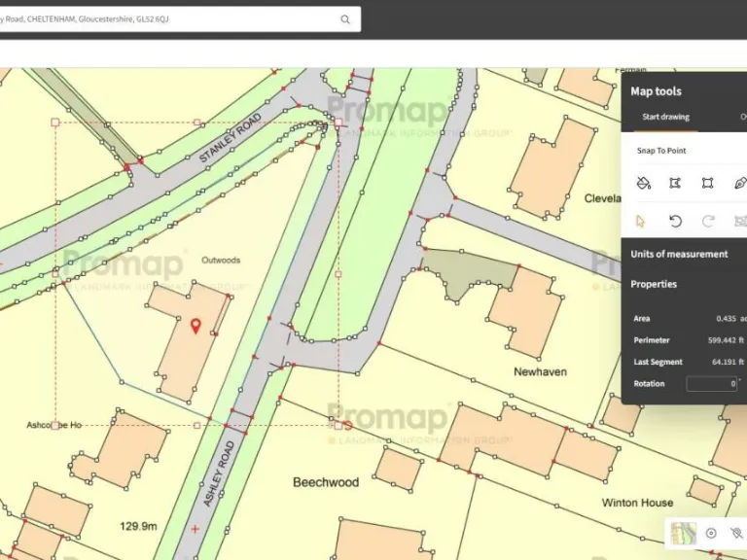Click the ASHLEY ROAD map label
The image size is (747, 560).
tap(219, 473)
